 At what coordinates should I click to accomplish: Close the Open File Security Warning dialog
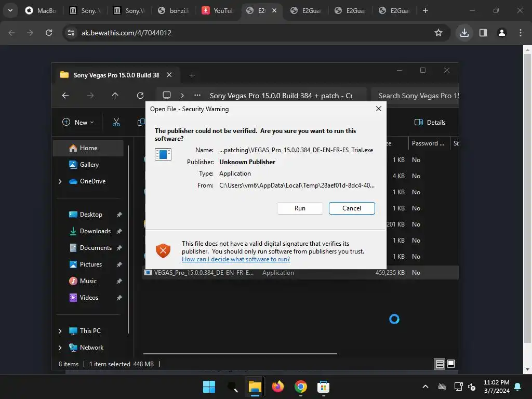379,109
